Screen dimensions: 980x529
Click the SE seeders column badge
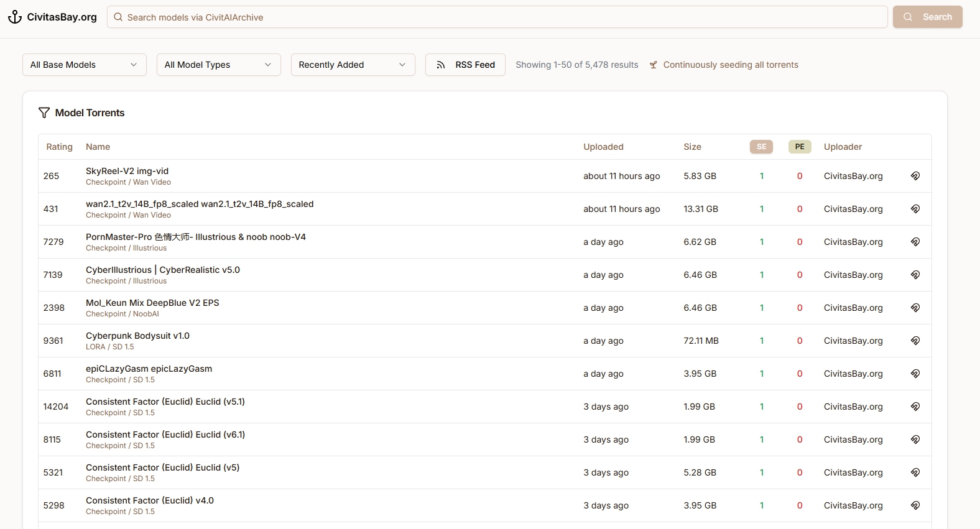(x=761, y=147)
